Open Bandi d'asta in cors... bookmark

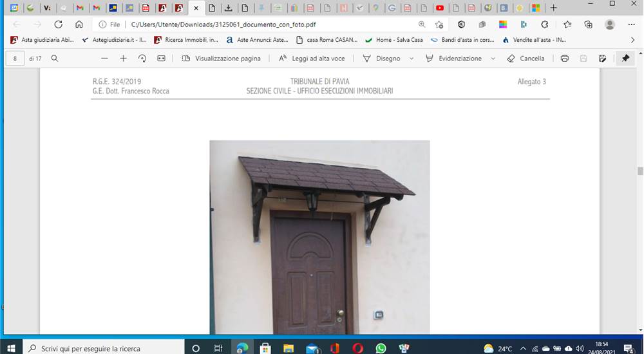(x=462, y=40)
